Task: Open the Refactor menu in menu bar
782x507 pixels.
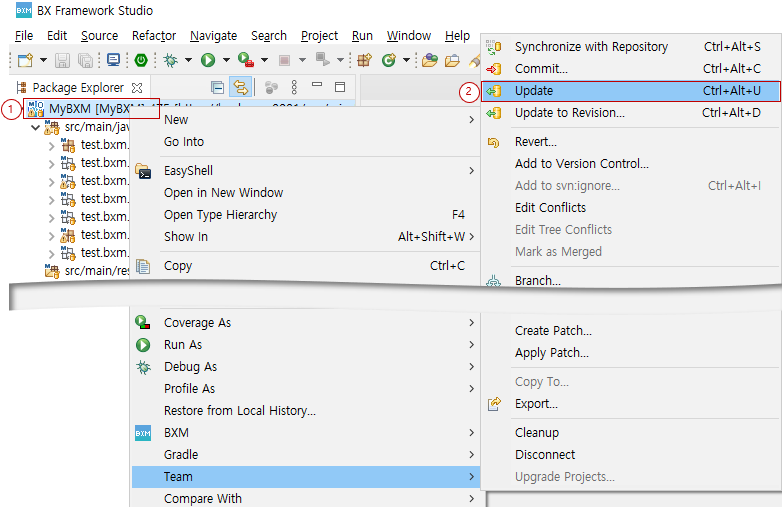Action: pos(154,36)
